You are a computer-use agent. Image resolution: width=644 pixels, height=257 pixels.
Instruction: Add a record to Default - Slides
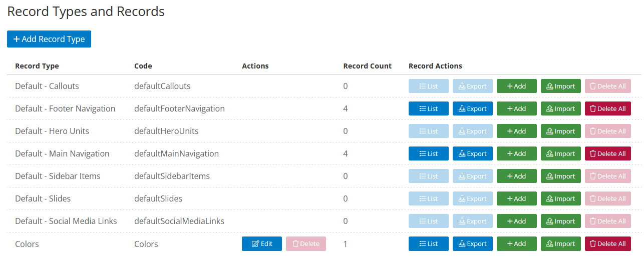(x=517, y=198)
